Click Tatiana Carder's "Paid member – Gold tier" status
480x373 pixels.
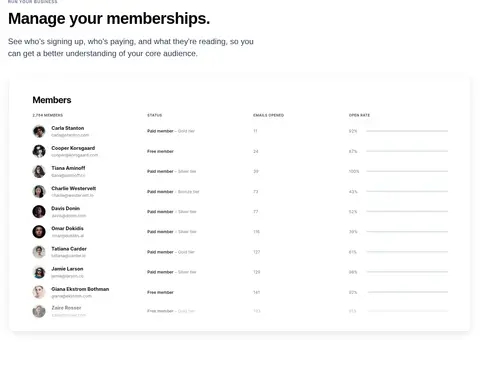point(171,252)
